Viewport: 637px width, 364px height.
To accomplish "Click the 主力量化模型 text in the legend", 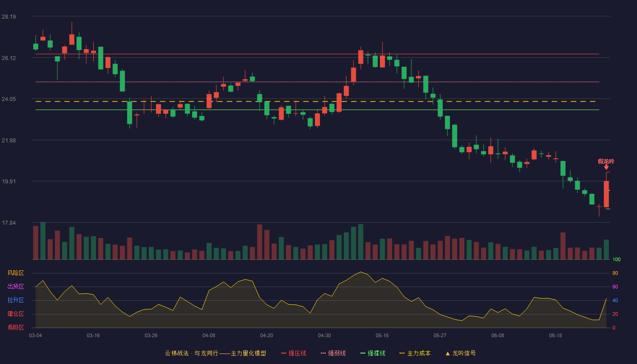I will pyautogui.click(x=248, y=353).
